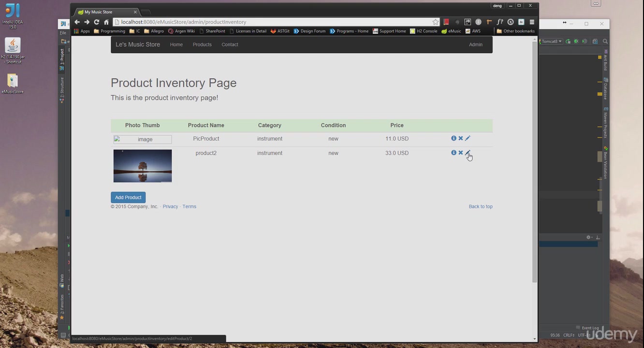Screen dimensions: 644x348
Task: Open the Chrome hamburger menu
Action: pyautogui.click(x=532, y=22)
